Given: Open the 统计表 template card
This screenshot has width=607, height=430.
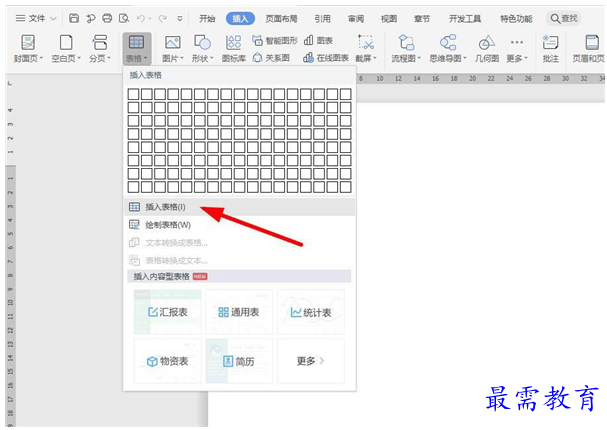Looking at the screenshot, I should click(311, 312).
